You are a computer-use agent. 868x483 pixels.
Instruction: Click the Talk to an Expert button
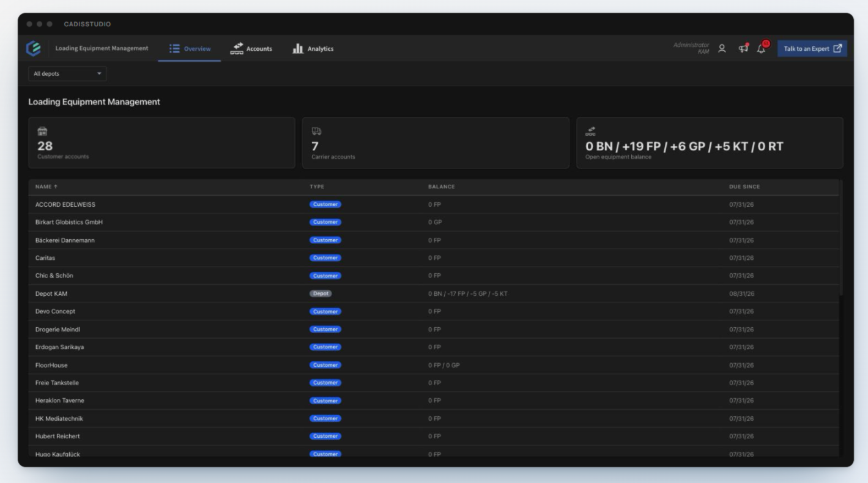812,49
